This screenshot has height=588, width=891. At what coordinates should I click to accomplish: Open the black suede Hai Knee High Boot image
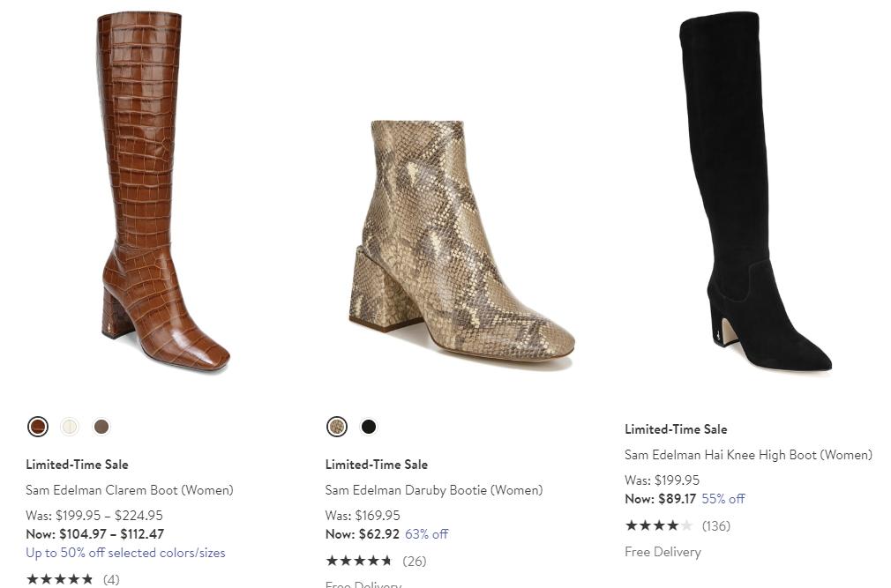(x=750, y=194)
